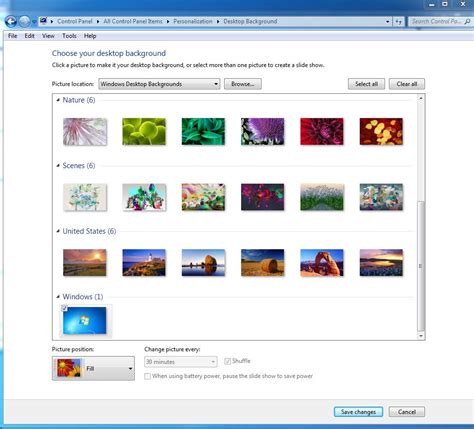Select the teal green leaves Nature wallpaper
Image resolution: width=474 pixels, height=429 pixels.
point(203,132)
